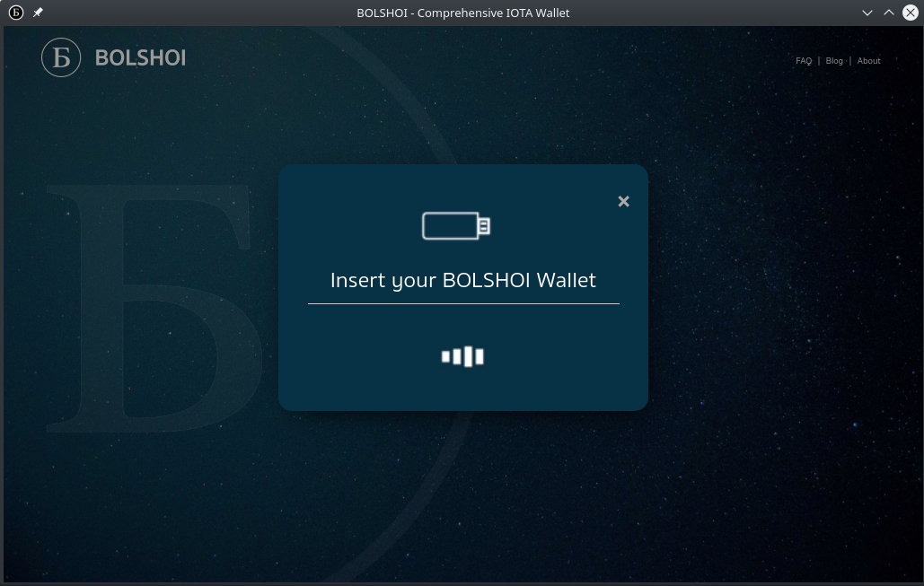Toggle the pin window on all desktops icon

tap(38, 13)
